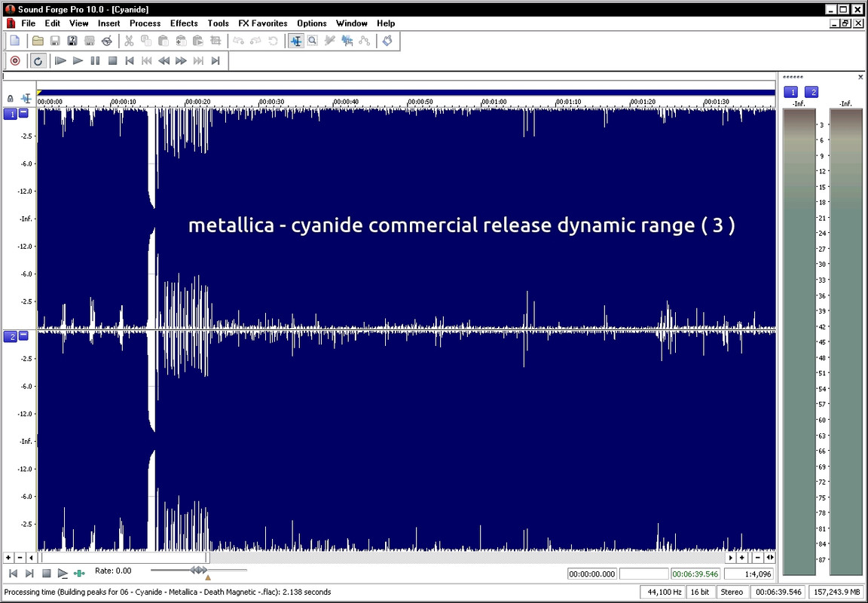Save the file with the floppy icon
The height and width of the screenshot is (603, 868).
[55, 41]
